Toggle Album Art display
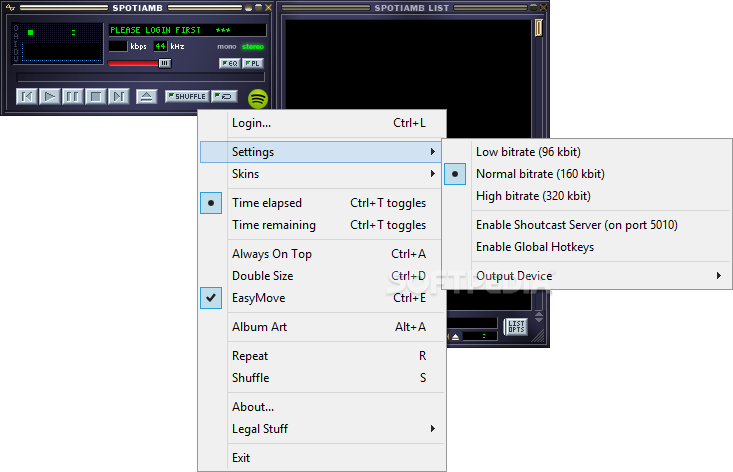Screen dimensions: 733x472 tap(321, 327)
